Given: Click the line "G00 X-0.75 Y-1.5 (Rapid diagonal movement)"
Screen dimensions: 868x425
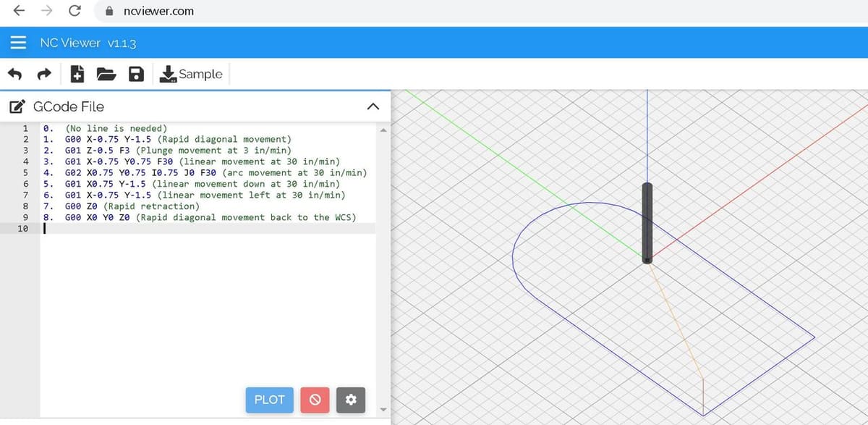Looking at the screenshot, I should (178, 139).
